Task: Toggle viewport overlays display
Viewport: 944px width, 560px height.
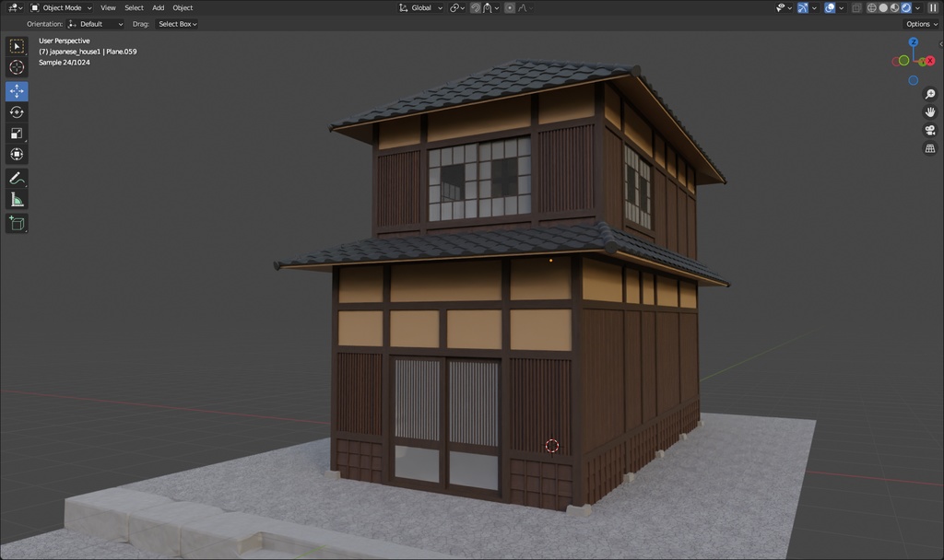Action: pos(830,7)
